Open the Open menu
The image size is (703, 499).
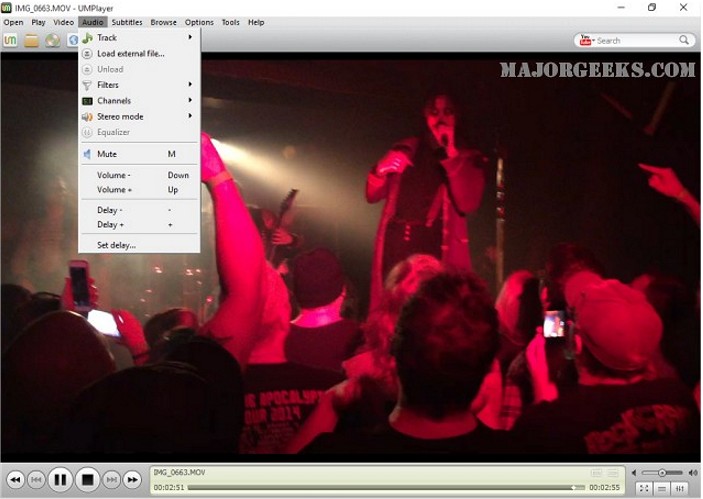[13, 22]
